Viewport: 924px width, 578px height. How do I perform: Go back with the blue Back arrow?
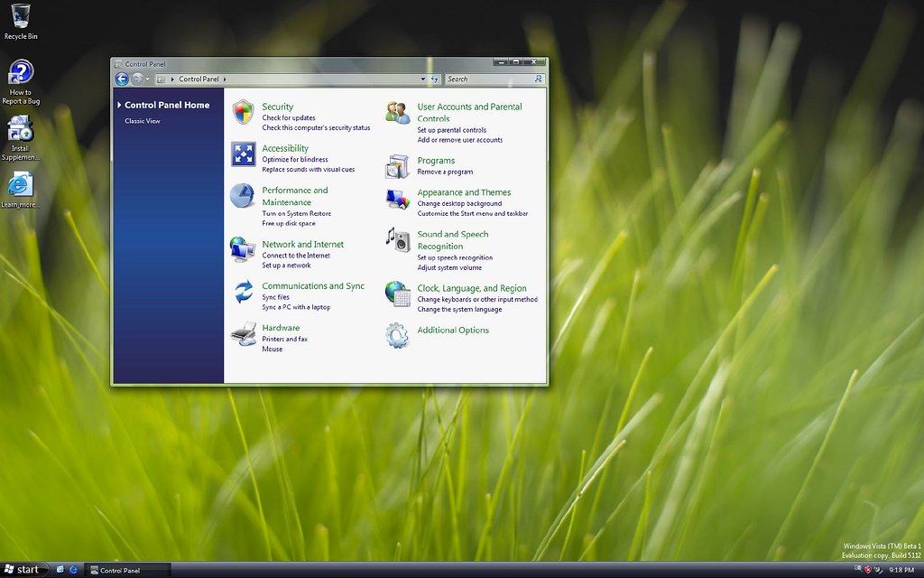[x=122, y=79]
